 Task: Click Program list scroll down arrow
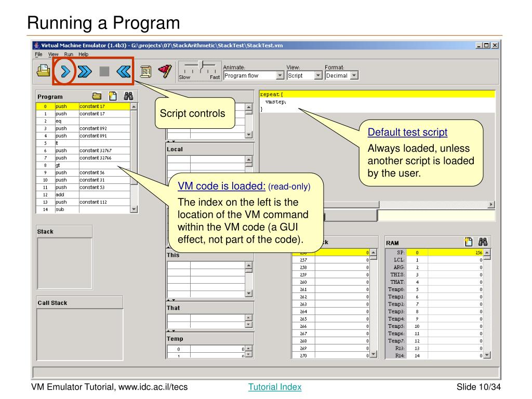click(134, 209)
